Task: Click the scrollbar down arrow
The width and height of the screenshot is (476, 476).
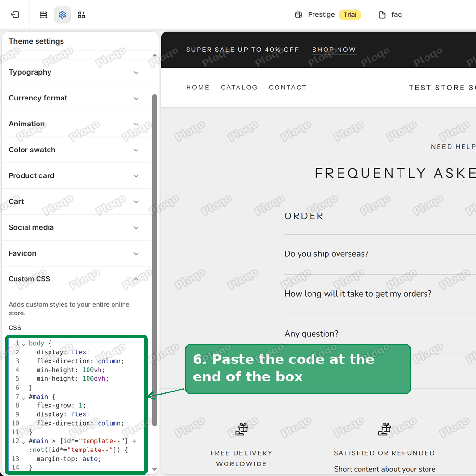Action: coord(154,469)
